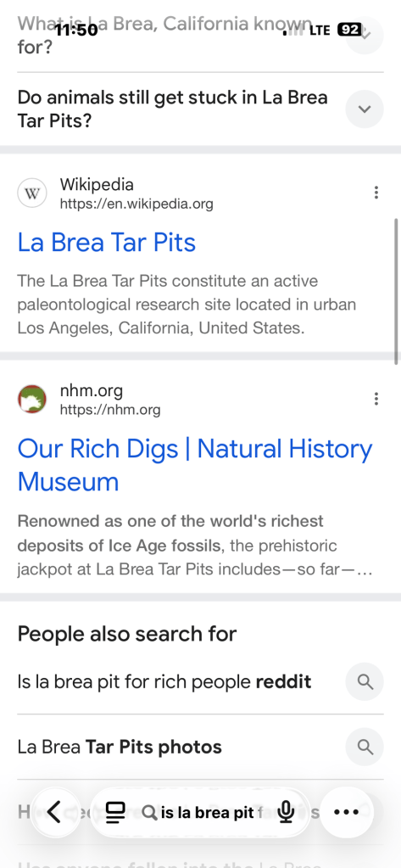The width and height of the screenshot is (401, 868).
Task: Click the page scrollbar on the right edge
Action: [x=397, y=292]
